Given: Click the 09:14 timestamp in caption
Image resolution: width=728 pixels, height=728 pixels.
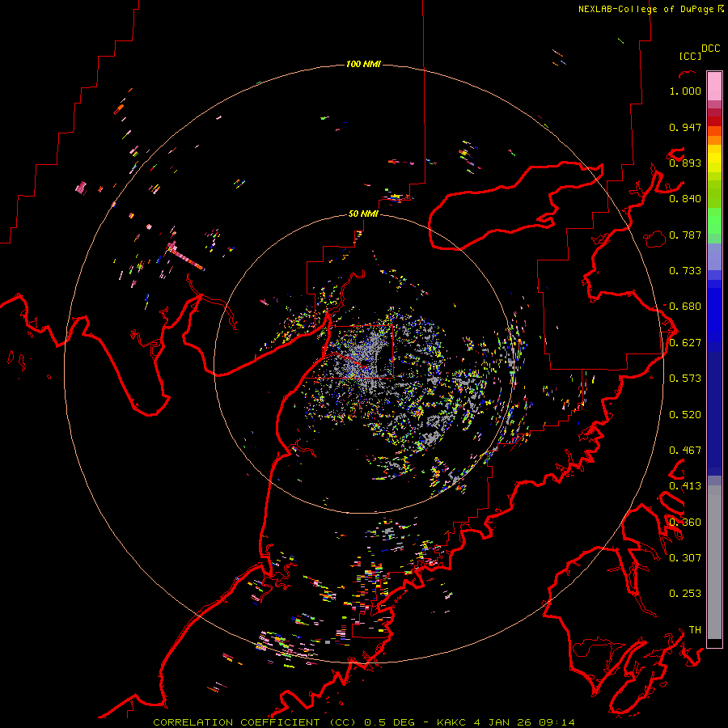Looking at the screenshot, I should [557, 722].
